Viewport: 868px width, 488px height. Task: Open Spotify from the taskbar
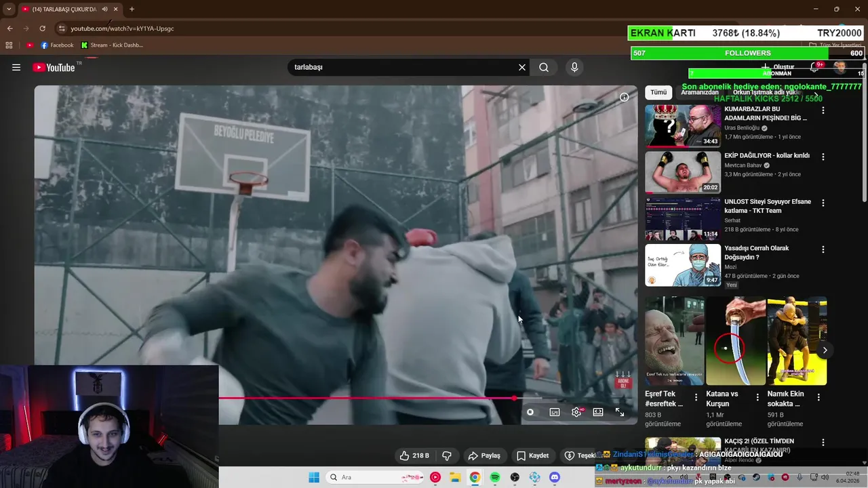pyautogui.click(x=495, y=477)
